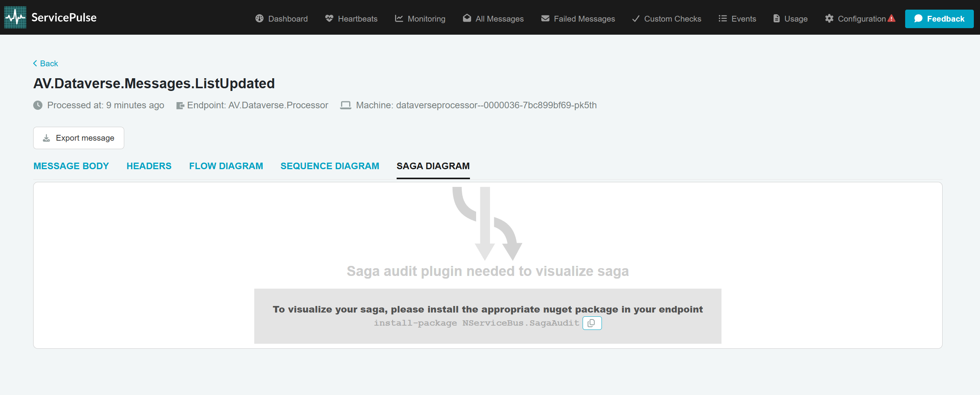This screenshot has width=980, height=395.
Task: Select the Saga Diagram tab
Action: [433, 166]
